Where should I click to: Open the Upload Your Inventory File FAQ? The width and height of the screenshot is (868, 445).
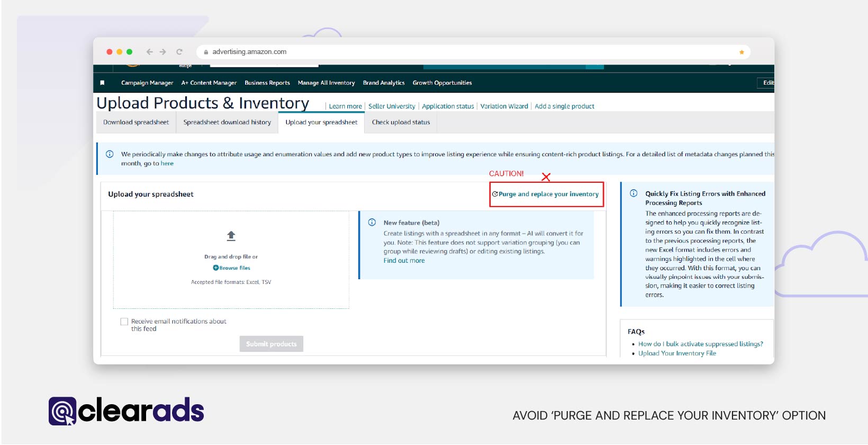pos(677,353)
